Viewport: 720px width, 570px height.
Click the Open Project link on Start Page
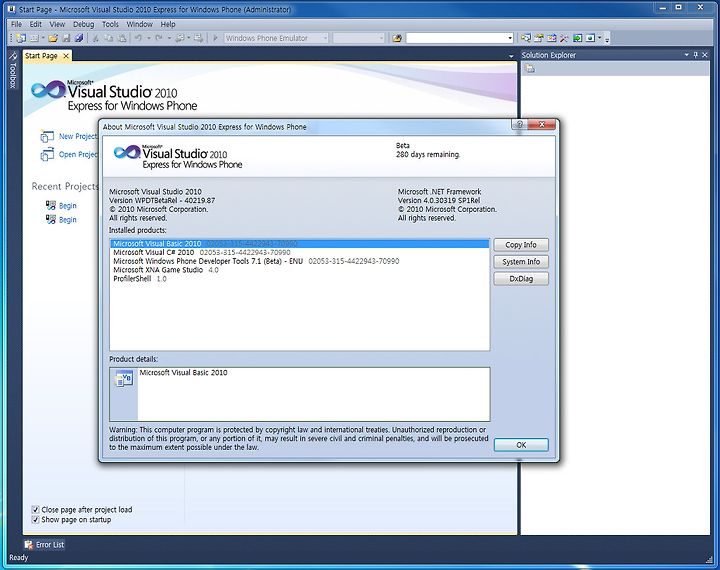[78, 154]
